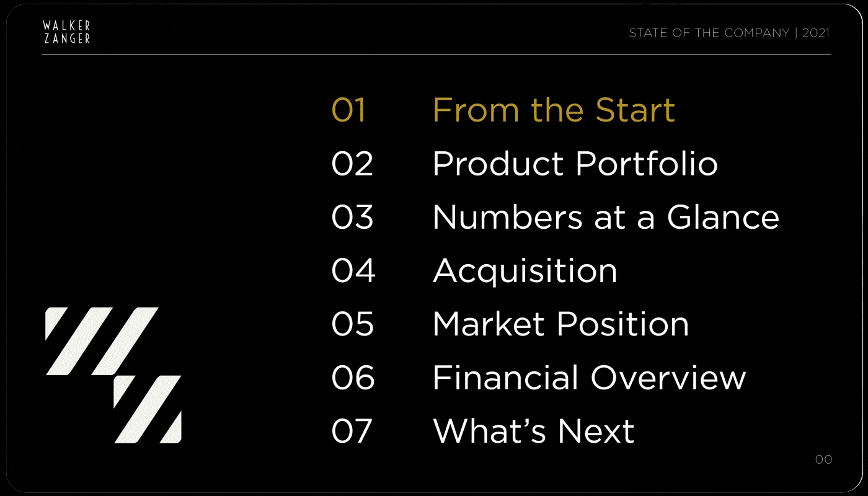Screen dimensions: 868x496
Task: Select the 02 section number
Action: (352, 164)
